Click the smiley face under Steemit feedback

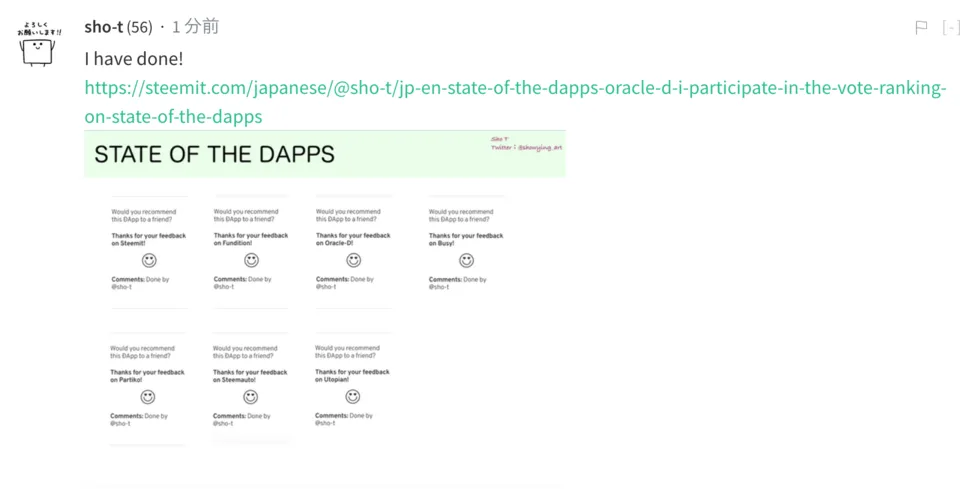tap(149, 261)
